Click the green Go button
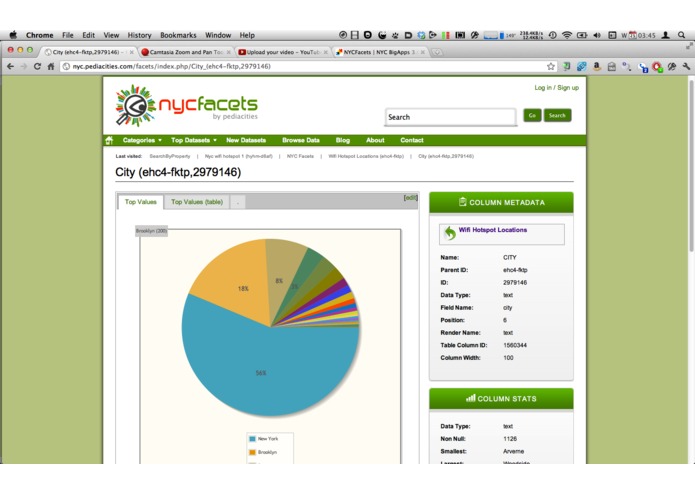695x494 pixels. (x=532, y=116)
